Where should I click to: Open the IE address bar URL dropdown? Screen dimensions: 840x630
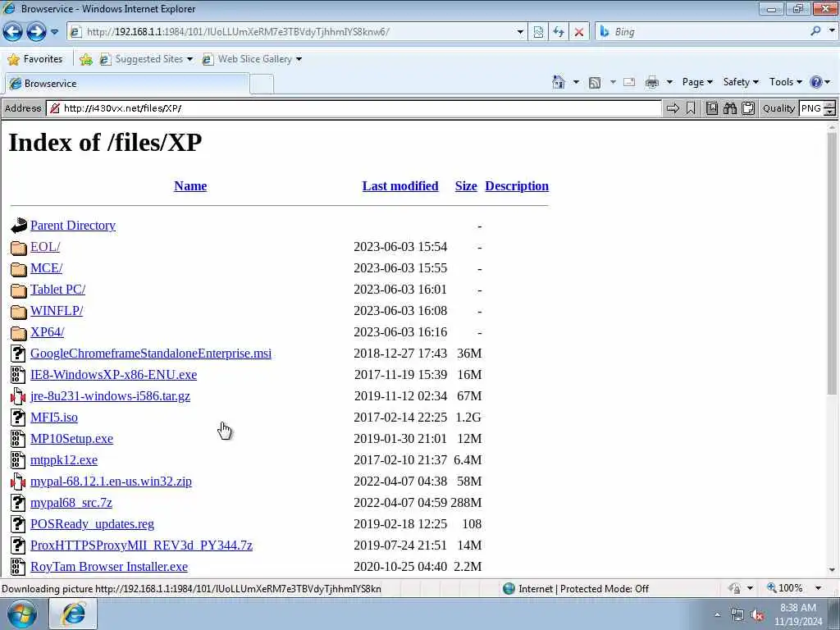point(519,32)
